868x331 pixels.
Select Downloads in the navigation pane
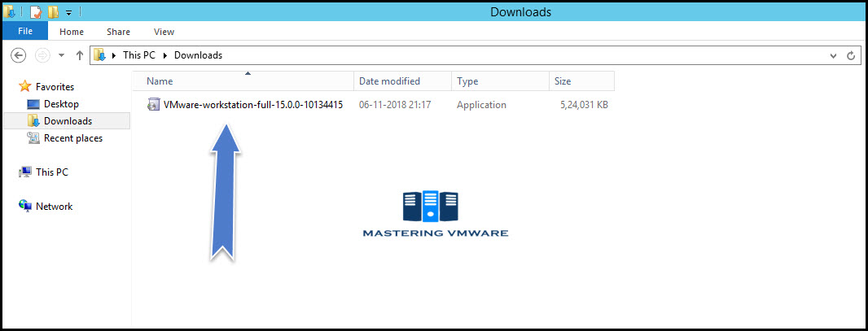67,121
